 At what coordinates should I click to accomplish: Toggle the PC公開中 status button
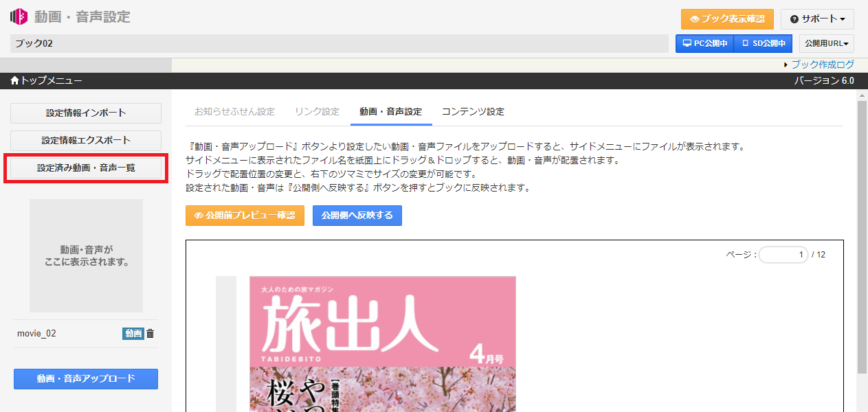[704, 44]
